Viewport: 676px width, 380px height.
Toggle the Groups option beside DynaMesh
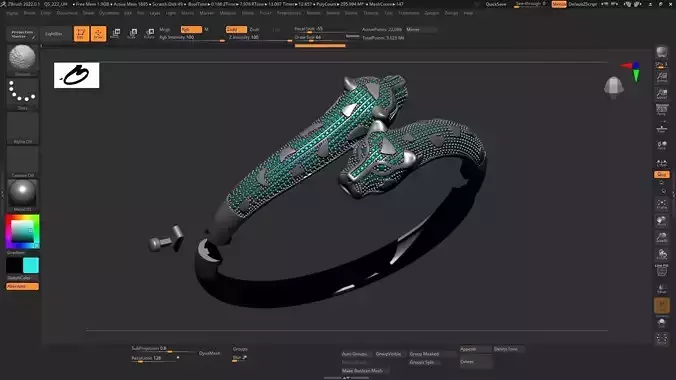tap(240, 349)
